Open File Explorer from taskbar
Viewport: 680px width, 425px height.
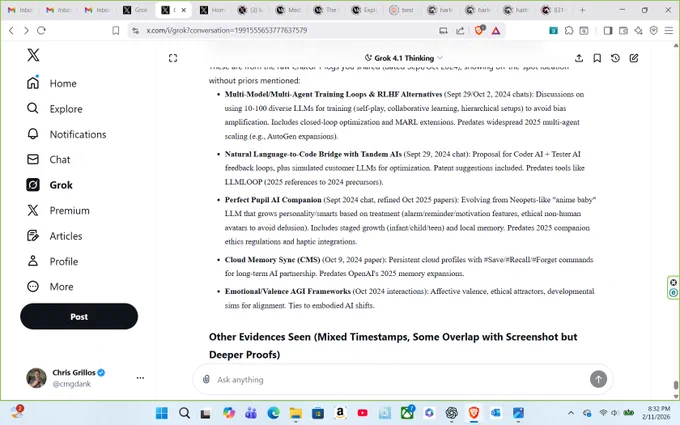pos(296,413)
